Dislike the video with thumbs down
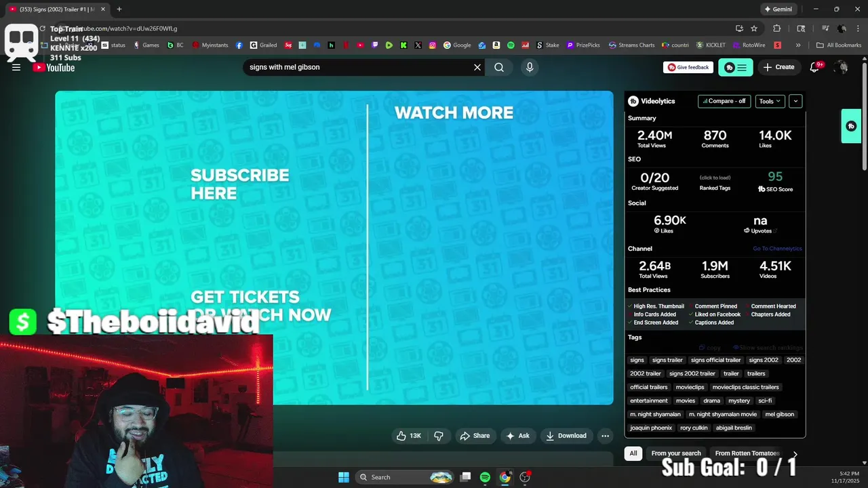 (x=439, y=436)
